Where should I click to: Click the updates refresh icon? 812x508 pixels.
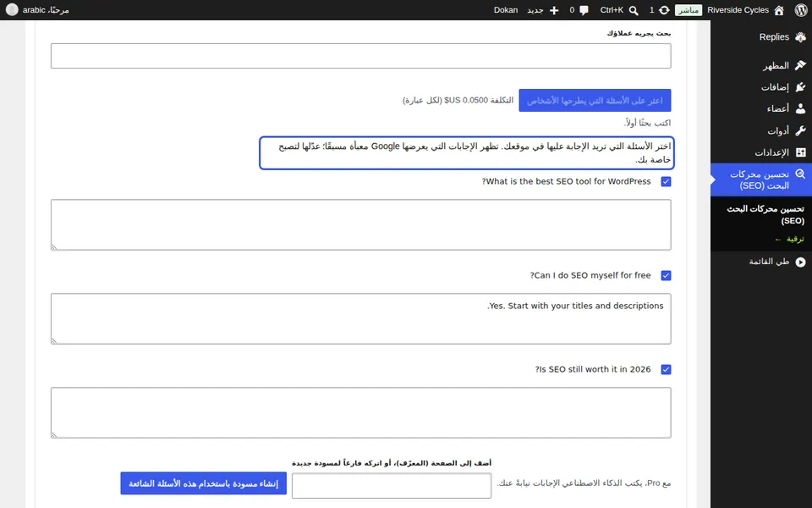[x=664, y=10]
